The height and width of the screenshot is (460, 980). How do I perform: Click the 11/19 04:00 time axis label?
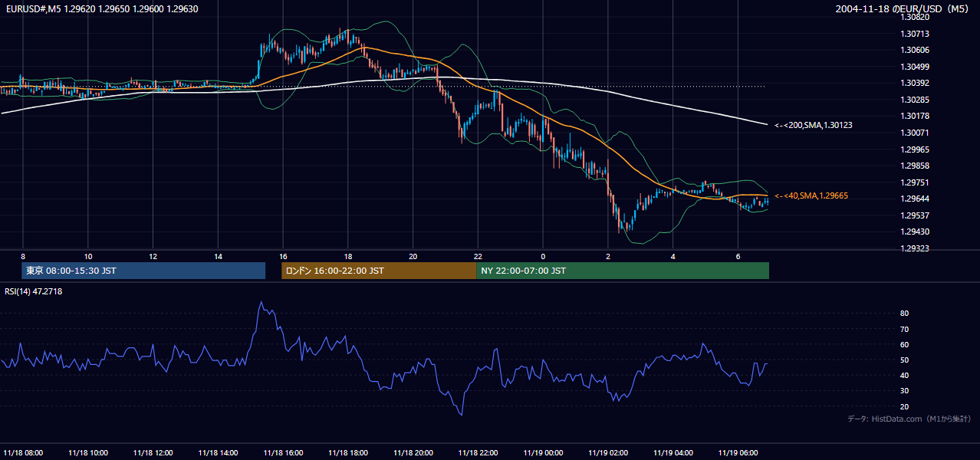pyautogui.click(x=673, y=452)
